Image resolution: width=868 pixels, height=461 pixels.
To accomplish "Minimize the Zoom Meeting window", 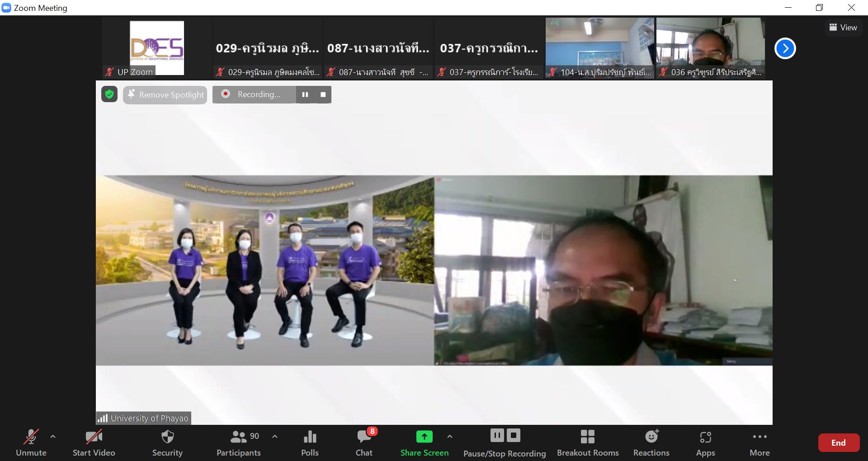I will click(788, 8).
